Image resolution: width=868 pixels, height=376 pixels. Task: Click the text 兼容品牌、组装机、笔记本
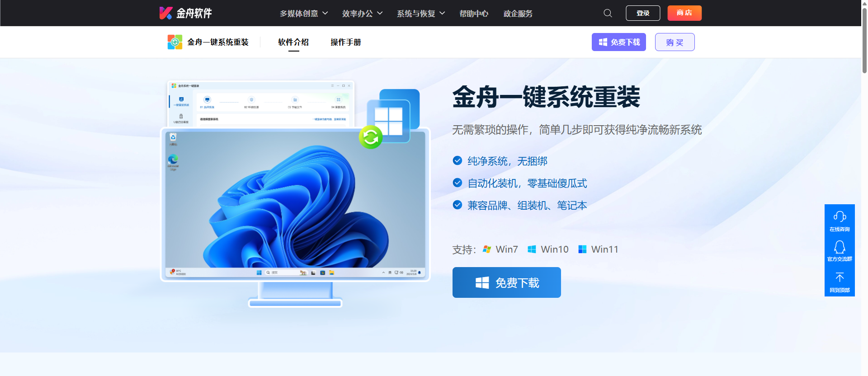click(527, 205)
